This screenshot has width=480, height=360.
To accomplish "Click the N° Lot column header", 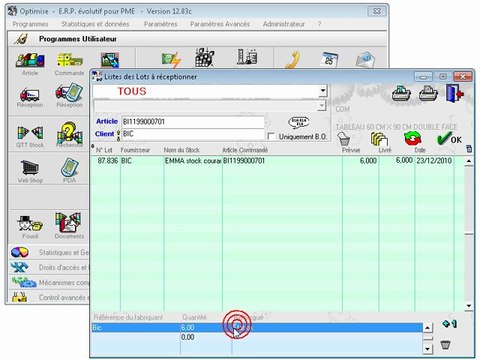I will pyautogui.click(x=104, y=150).
